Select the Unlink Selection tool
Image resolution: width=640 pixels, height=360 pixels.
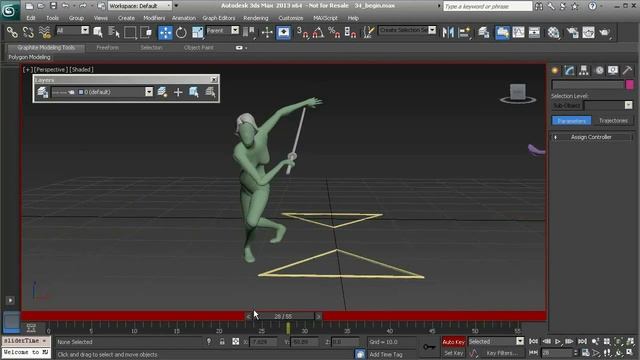(x=28, y=32)
